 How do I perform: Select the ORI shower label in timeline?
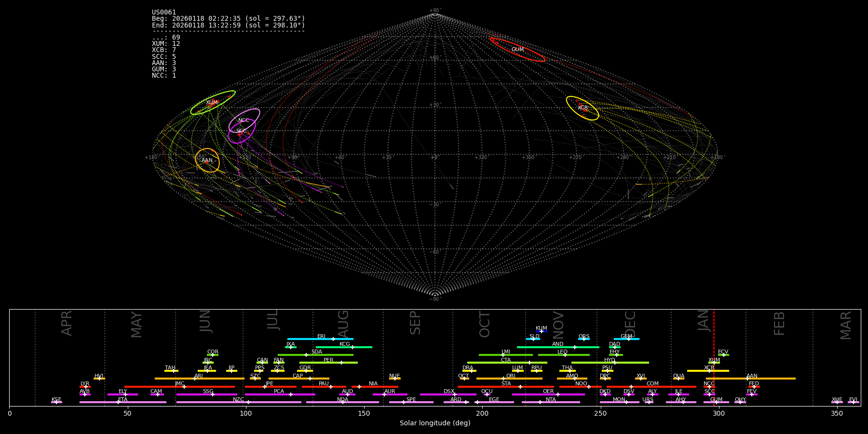pos(511,376)
